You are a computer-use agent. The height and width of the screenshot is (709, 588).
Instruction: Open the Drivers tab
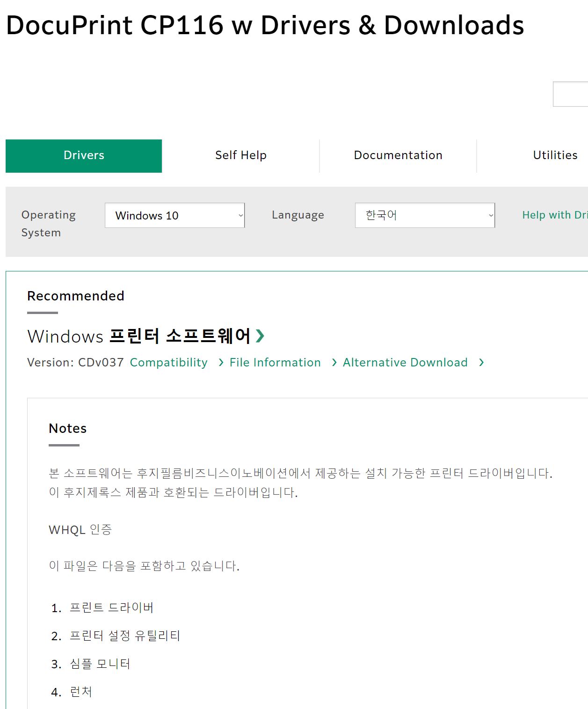pos(84,156)
